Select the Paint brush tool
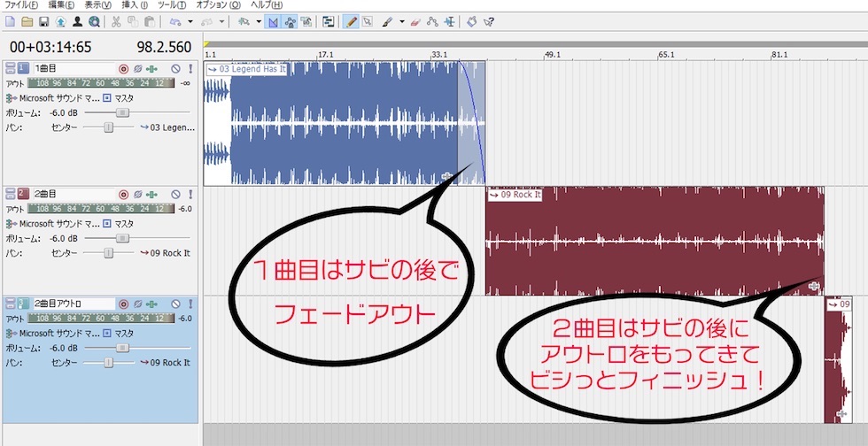 (387, 21)
